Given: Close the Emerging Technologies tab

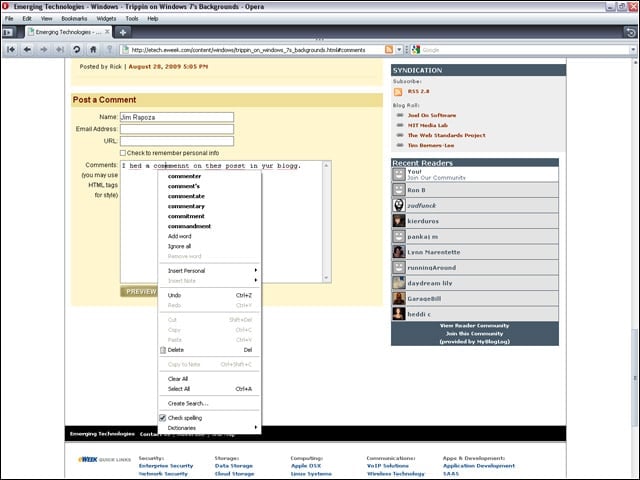Looking at the screenshot, I should [107, 31].
